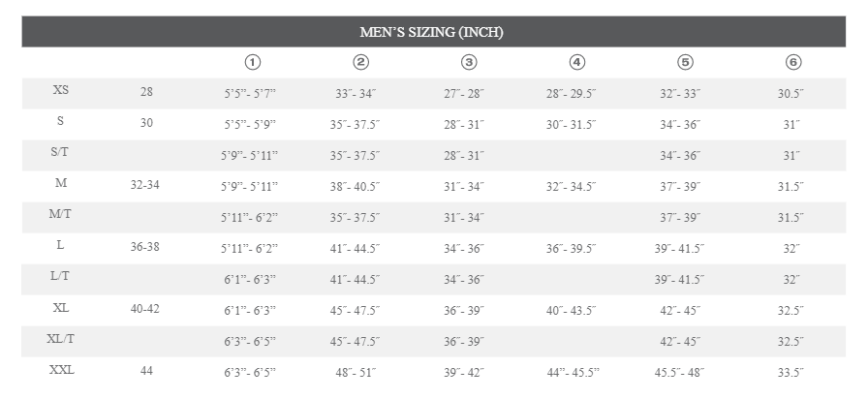
Task: Click the MEN'S SIZING (INCH) header title
Action: coord(431,32)
